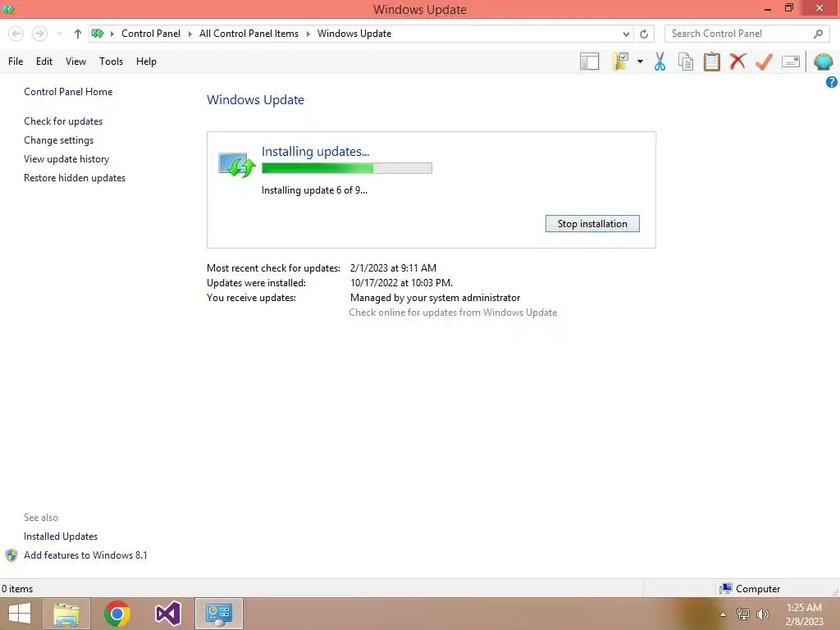Screen dimensions: 840x630
Task: Select All Control Panel Items breadcrumb
Action: click(x=249, y=33)
